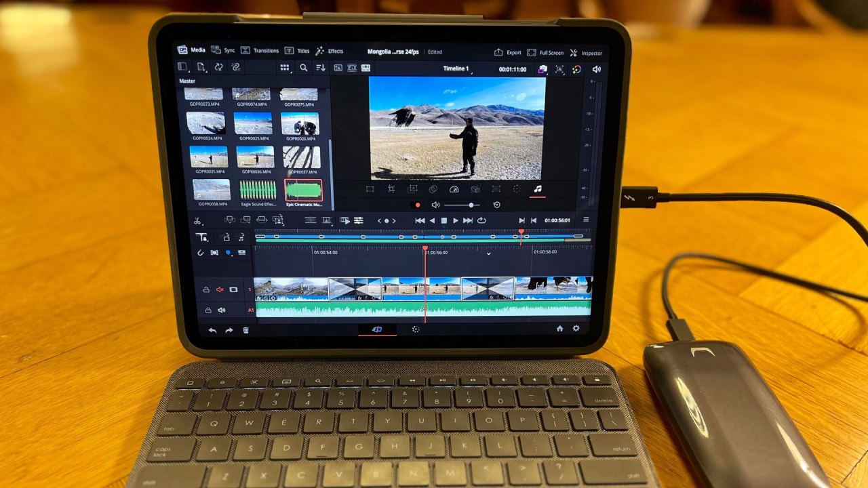Image resolution: width=868 pixels, height=488 pixels.
Task: Mute audio track A1
Action: 221,310
